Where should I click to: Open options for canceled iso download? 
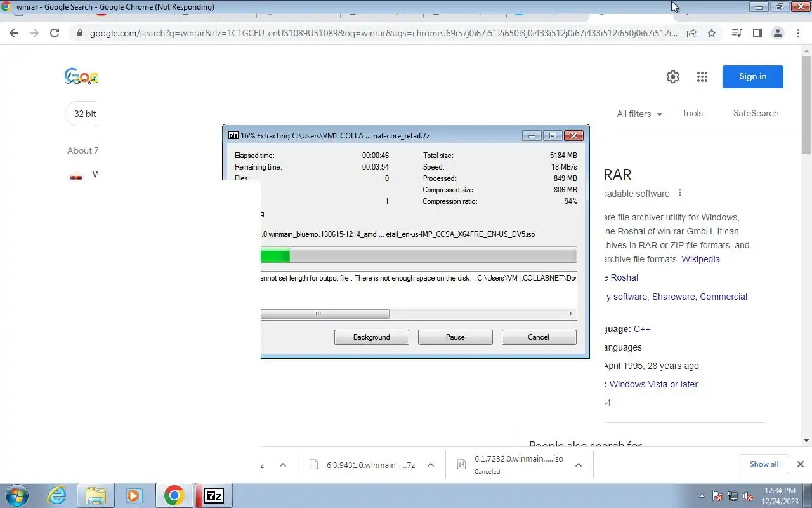[x=579, y=465]
